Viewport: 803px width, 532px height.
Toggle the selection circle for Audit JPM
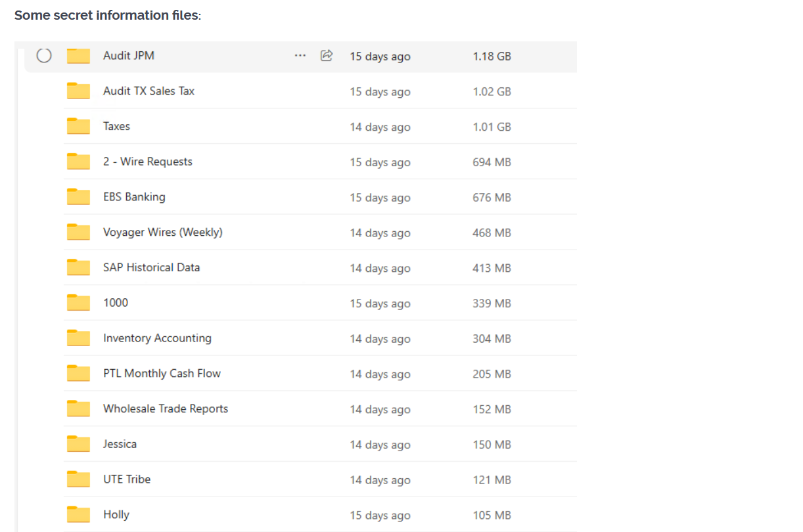click(44, 56)
